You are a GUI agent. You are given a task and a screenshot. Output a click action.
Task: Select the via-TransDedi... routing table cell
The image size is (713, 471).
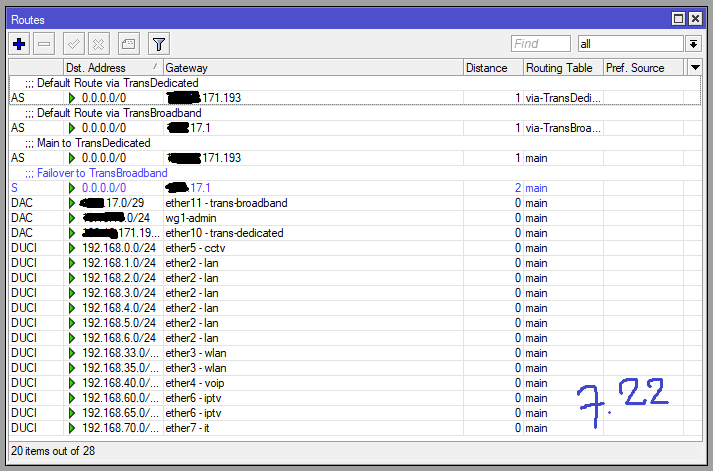point(563,98)
